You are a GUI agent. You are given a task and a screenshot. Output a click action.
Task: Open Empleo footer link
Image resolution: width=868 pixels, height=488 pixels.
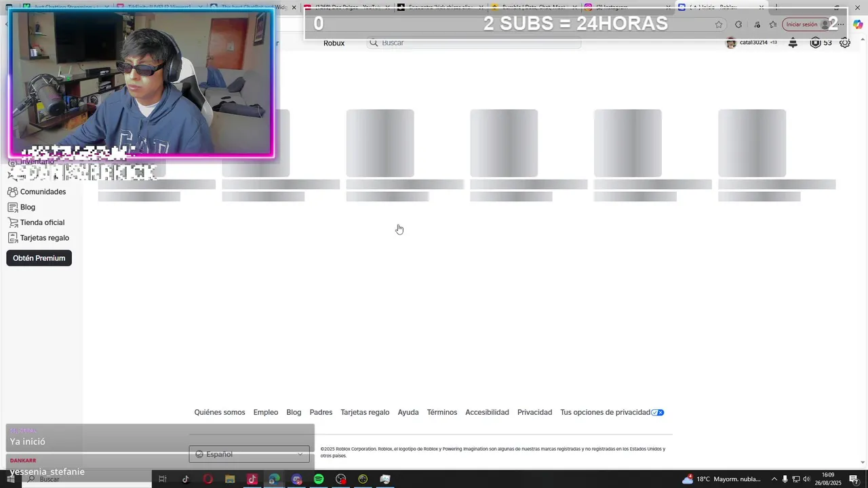coord(266,412)
